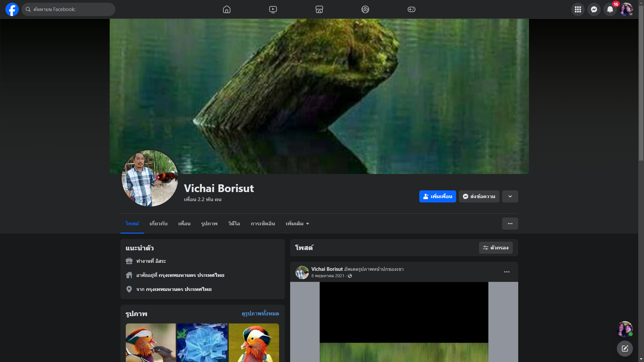Open the Watch video icon
Image resolution: width=644 pixels, height=362 pixels.
coord(273,9)
